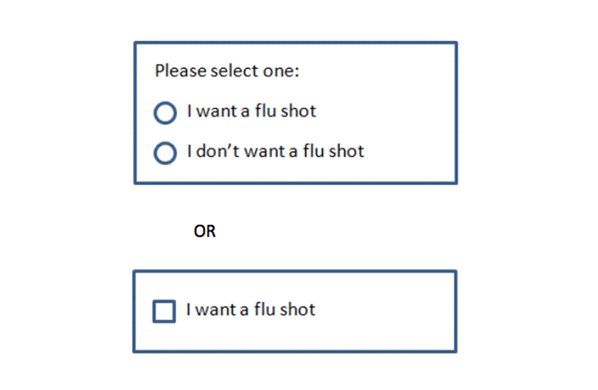Click the "I don't want a flu shot" label text
This screenshot has height=390, width=598.
tap(276, 151)
